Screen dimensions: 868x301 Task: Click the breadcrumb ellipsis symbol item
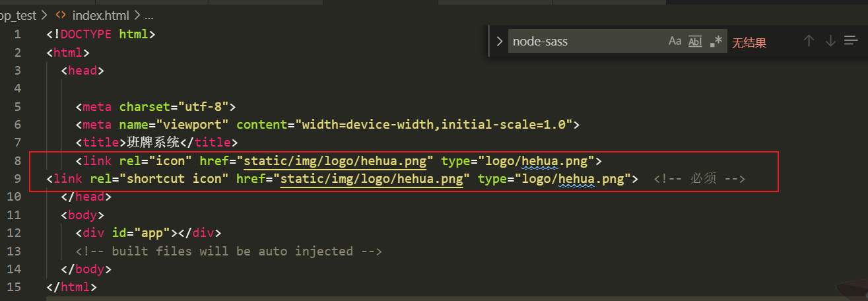(x=149, y=15)
